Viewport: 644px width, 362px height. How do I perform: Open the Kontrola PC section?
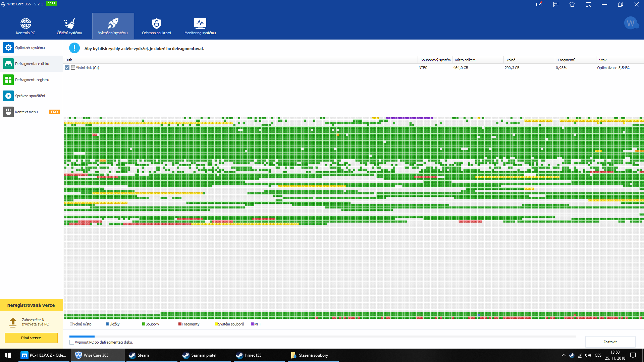click(25, 26)
